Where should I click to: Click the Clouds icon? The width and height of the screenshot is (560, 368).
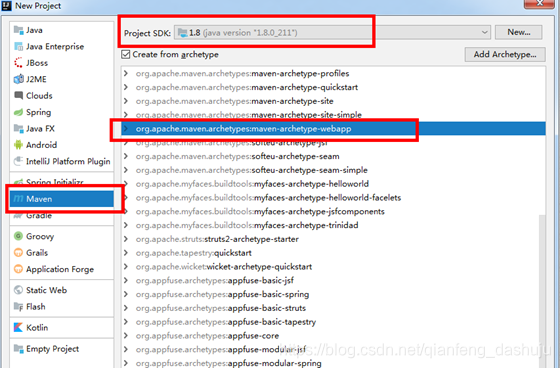pos(18,95)
